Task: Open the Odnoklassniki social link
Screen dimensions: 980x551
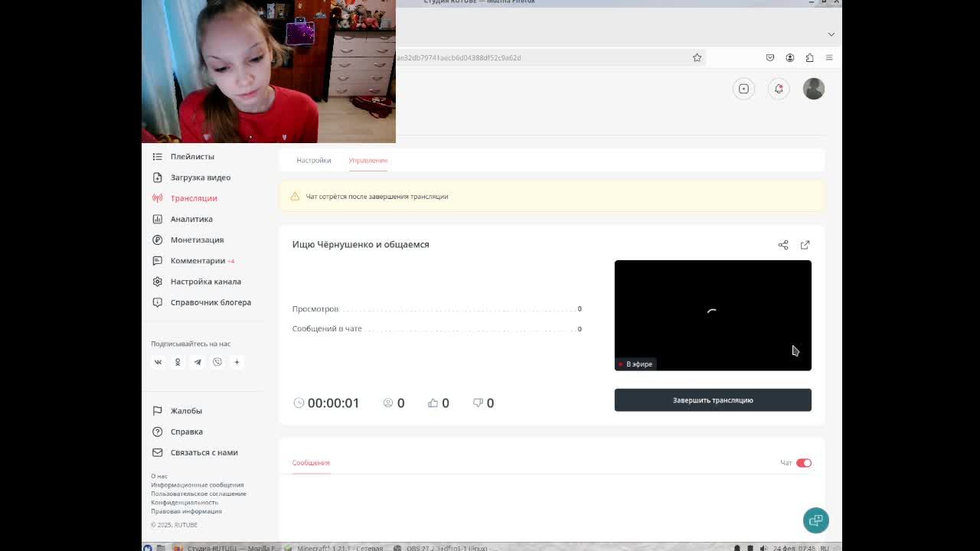Action: click(178, 362)
